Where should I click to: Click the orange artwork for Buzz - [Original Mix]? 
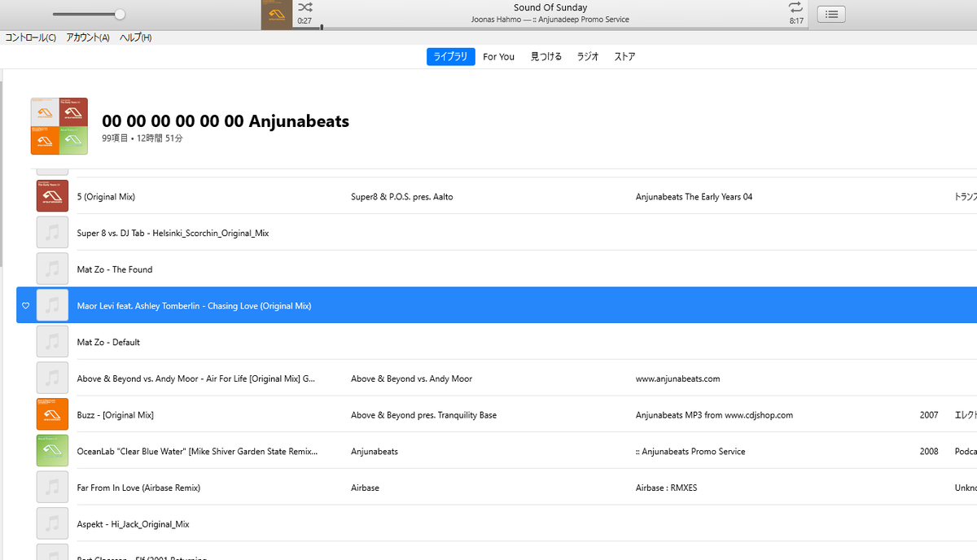(52, 414)
